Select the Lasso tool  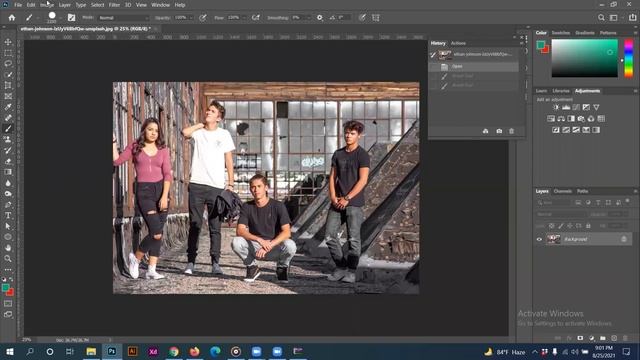(x=8, y=64)
